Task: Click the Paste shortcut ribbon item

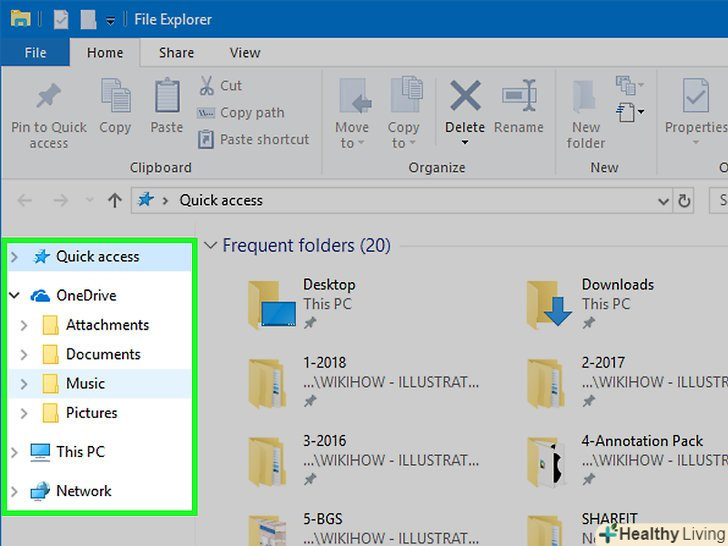Action: pos(253,139)
